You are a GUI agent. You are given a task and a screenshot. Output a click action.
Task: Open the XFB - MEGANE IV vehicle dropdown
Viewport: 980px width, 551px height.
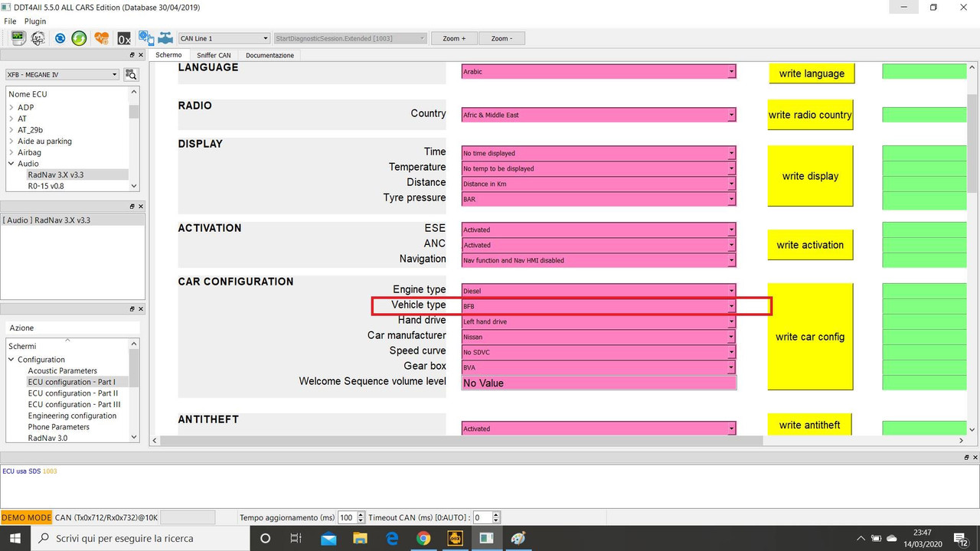click(62, 74)
